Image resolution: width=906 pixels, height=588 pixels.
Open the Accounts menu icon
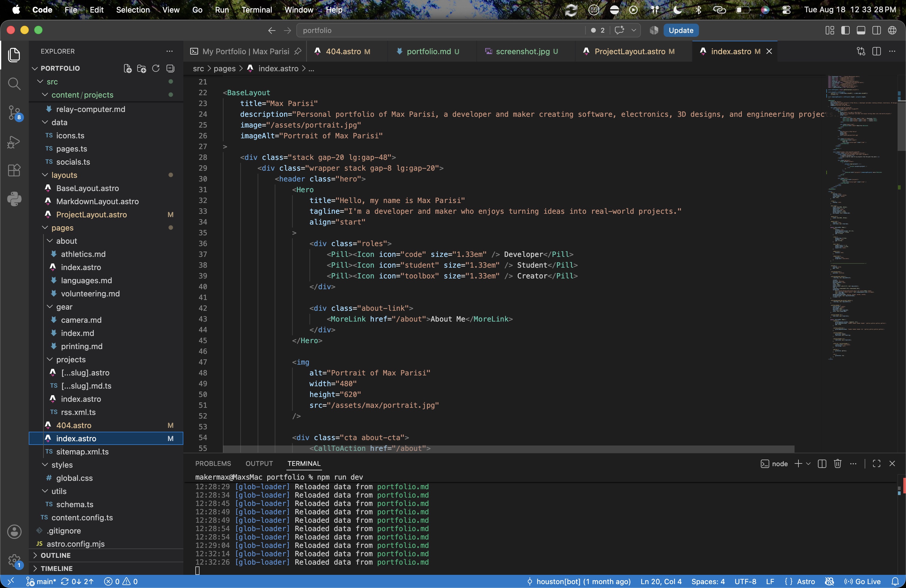tap(14, 532)
